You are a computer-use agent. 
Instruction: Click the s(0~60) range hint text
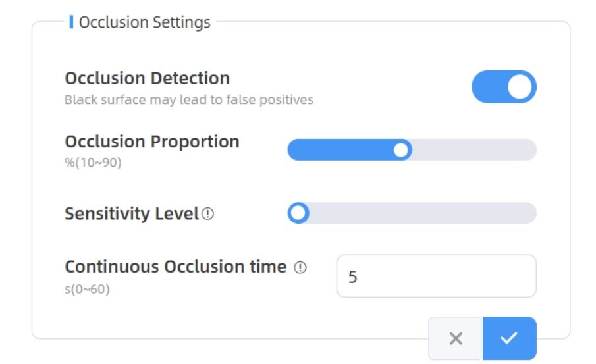[x=87, y=288]
